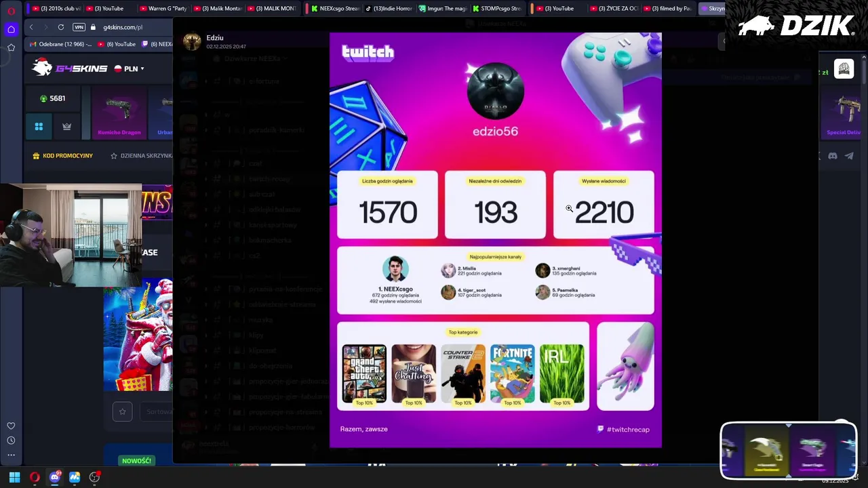Click the IRL category cover

pos(562,373)
